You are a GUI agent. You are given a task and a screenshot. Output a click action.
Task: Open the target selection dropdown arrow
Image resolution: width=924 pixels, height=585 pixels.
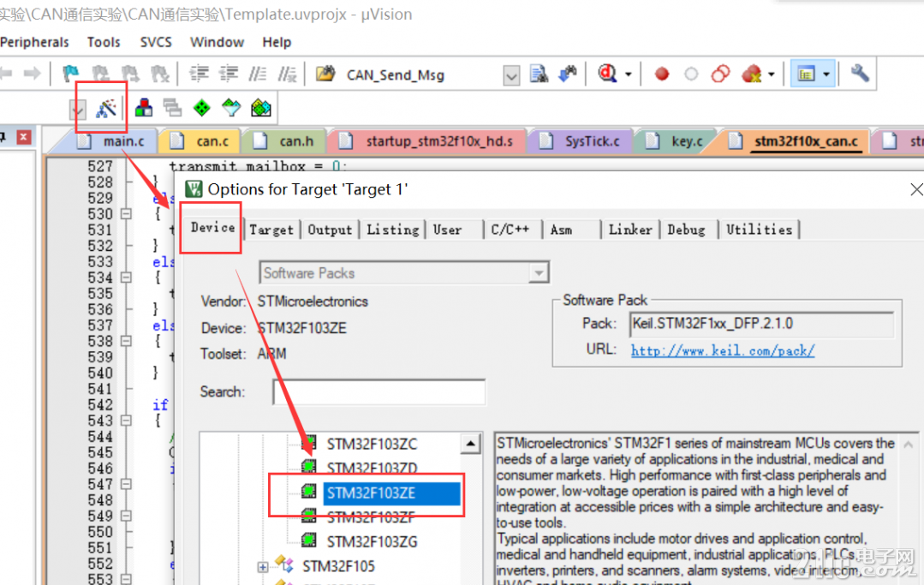[78, 109]
